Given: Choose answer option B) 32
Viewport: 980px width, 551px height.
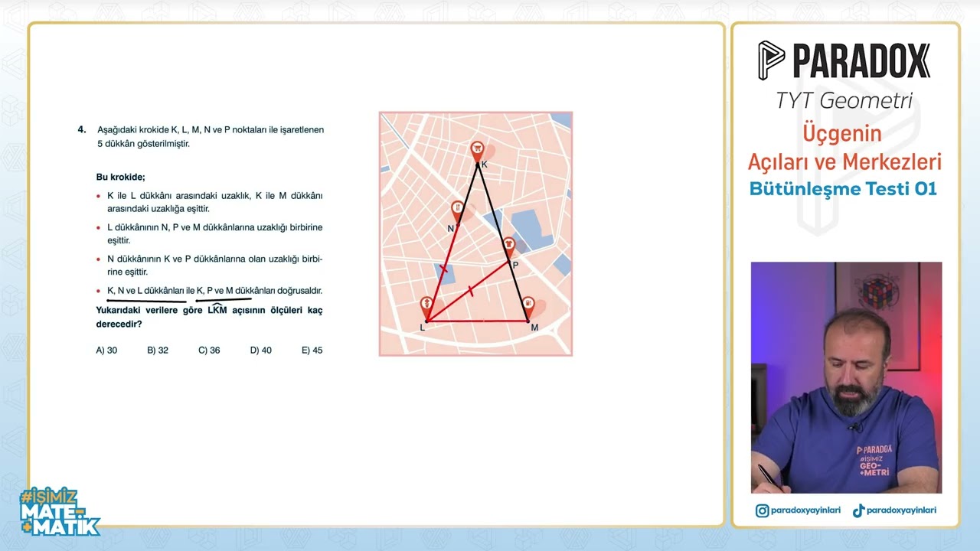Looking at the screenshot, I should point(158,350).
